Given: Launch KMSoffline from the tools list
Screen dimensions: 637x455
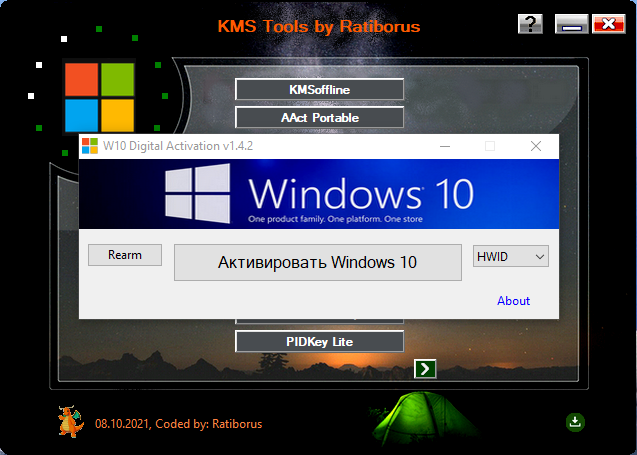Looking at the screenshot, I should [319, 90].
